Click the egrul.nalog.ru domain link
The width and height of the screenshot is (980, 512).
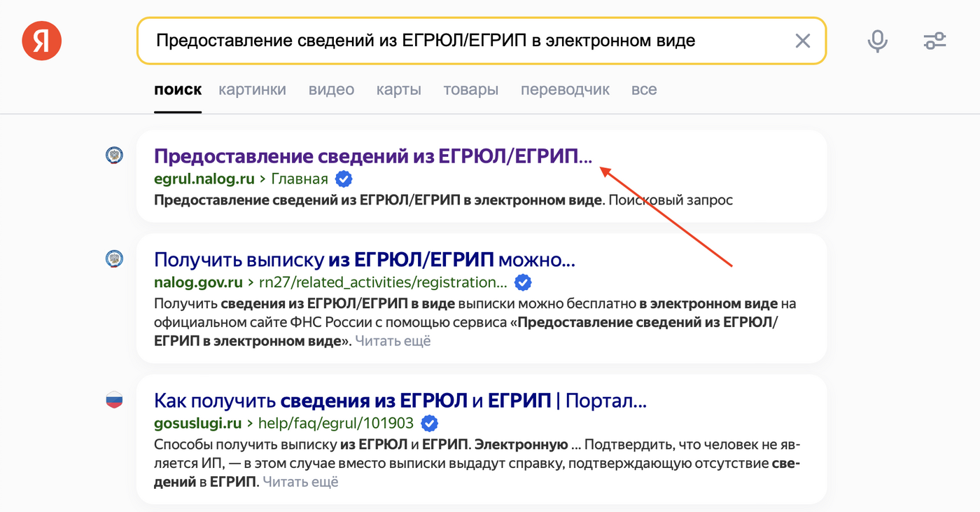pos(204,179)
